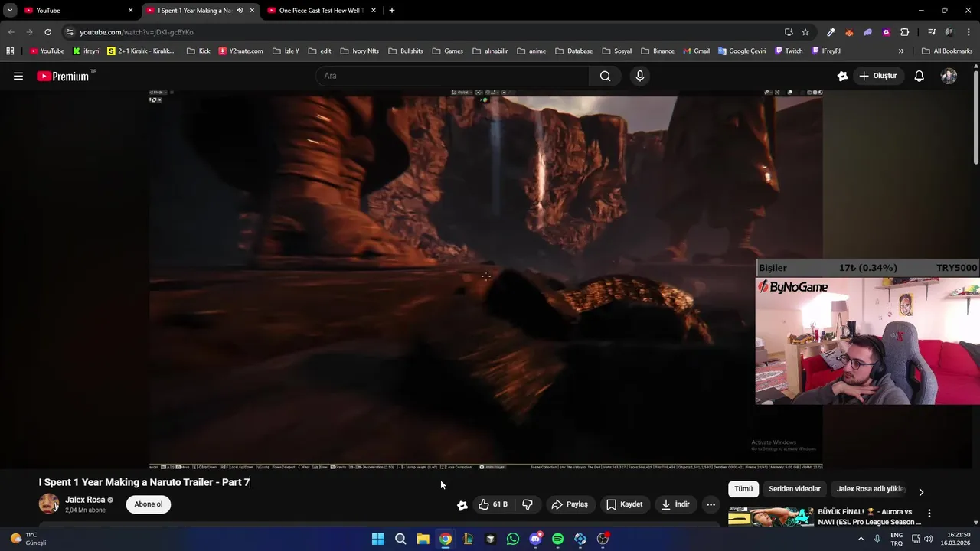
Task: Open the Y2mate.com bookmark
Action: pos(240,51)
